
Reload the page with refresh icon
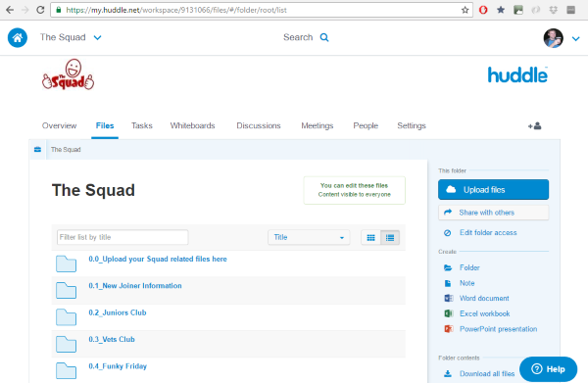40,10
